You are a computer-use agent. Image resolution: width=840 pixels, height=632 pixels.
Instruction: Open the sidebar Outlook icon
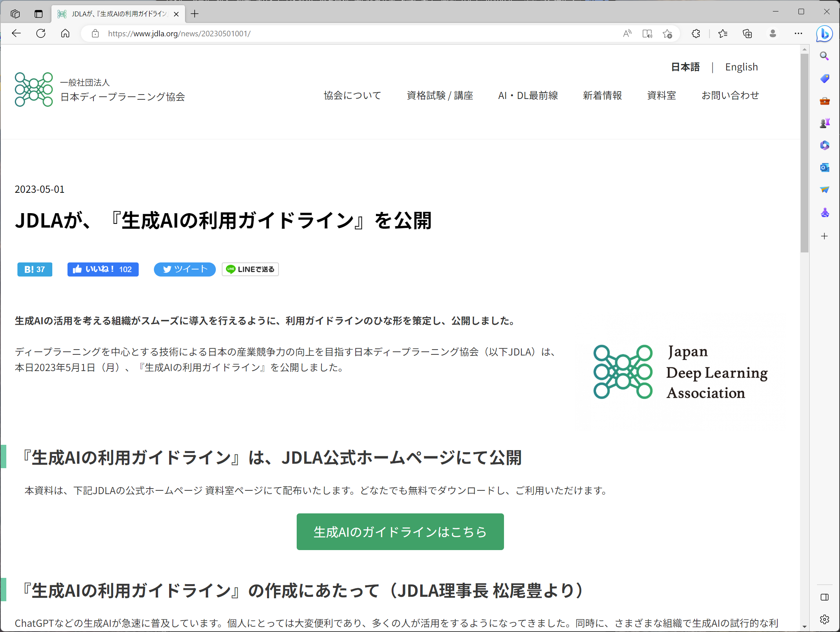824,168
